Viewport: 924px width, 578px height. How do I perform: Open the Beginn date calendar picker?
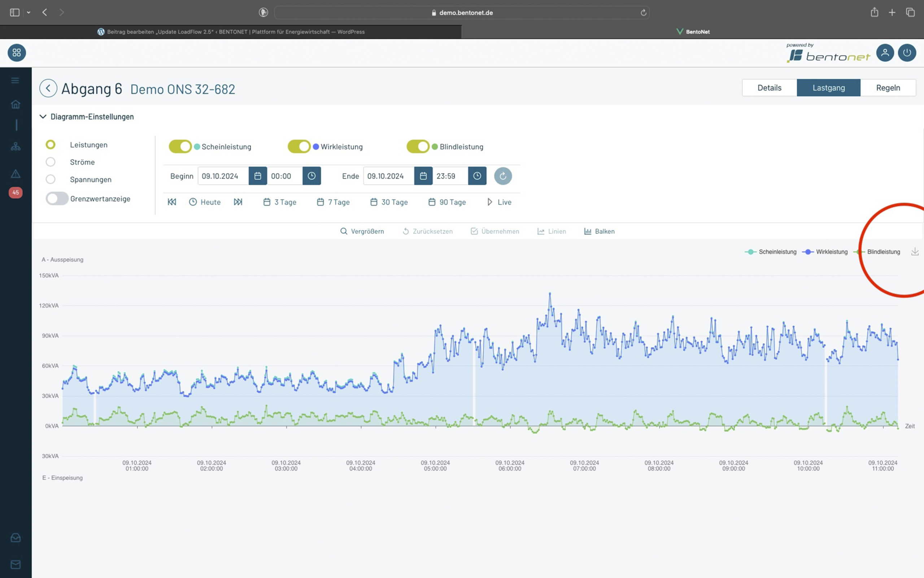pos(258,176)
